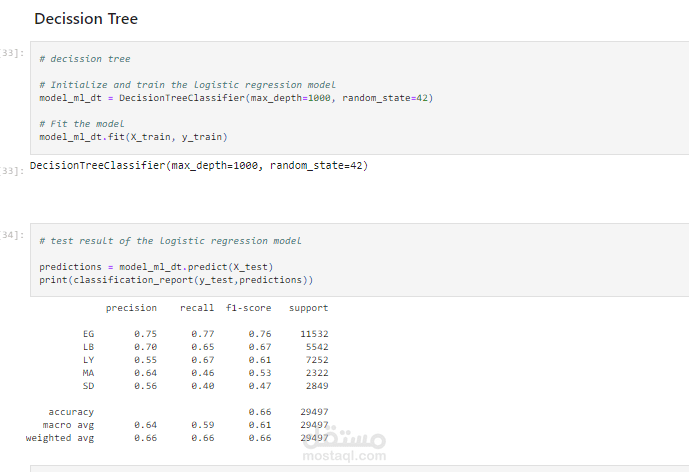The height and width of the screenshot is (472, 689).
Task: Click the print(classification_report(...)) line
Action: coord(176,280)
